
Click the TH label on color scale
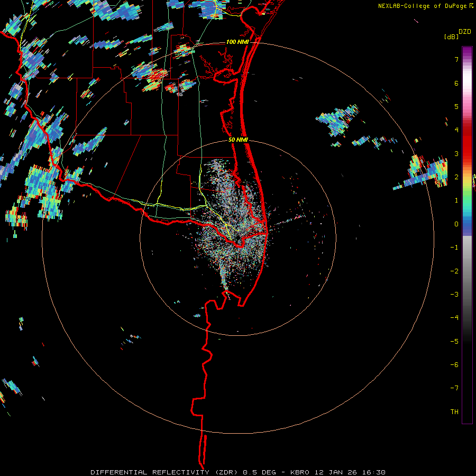[x=454, y=411]
